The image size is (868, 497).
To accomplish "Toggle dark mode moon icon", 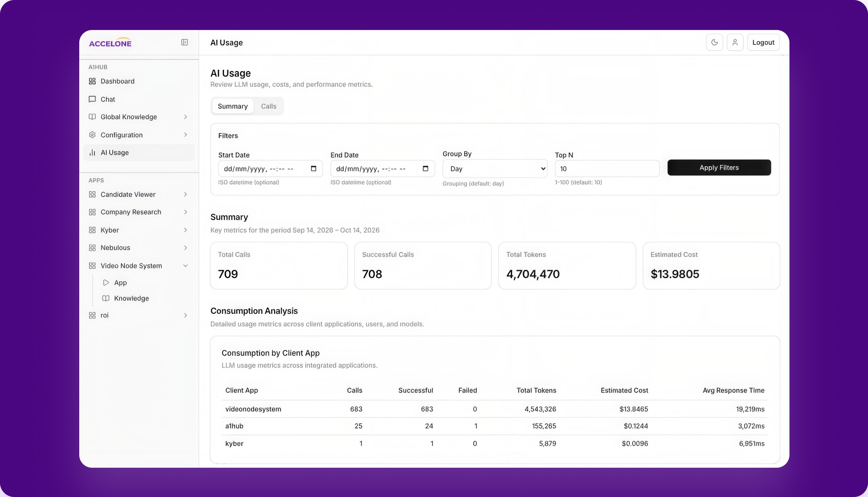I will (714, 42).
